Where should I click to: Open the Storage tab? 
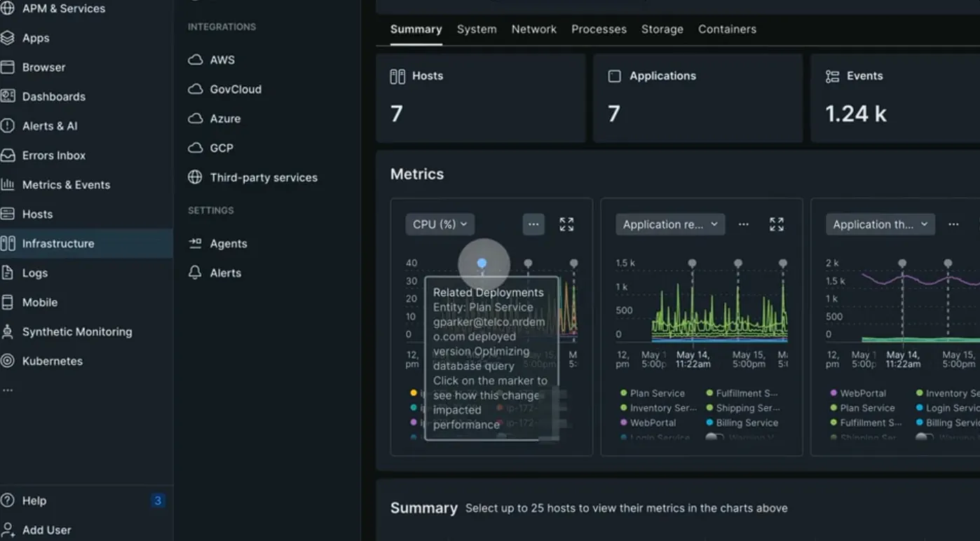coord(662,29)
